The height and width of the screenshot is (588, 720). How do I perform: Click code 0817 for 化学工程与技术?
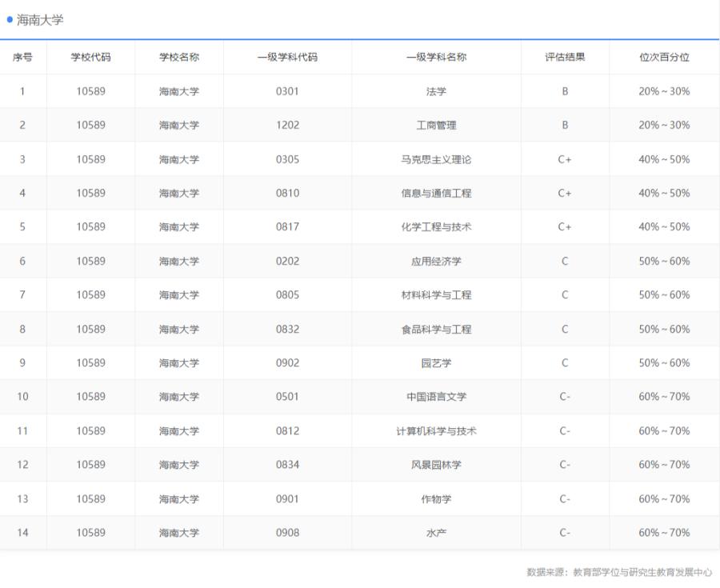(x=285, y=226)
